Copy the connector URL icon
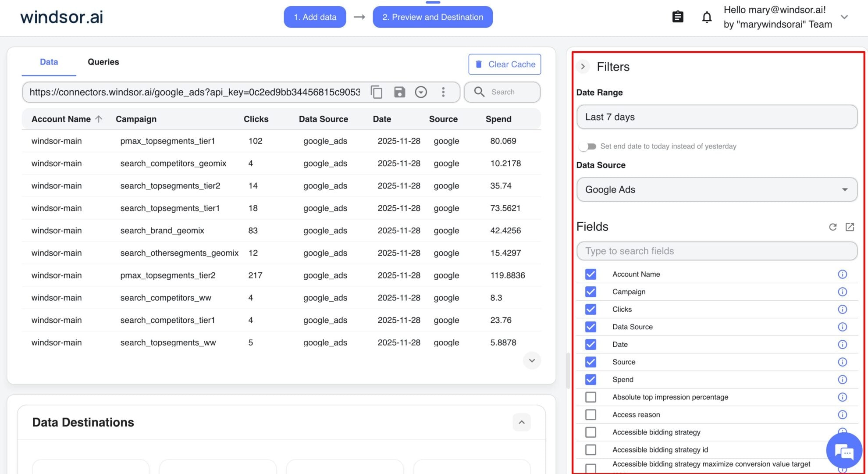Screen dimensions: 868x474 (x=377, y=92)
